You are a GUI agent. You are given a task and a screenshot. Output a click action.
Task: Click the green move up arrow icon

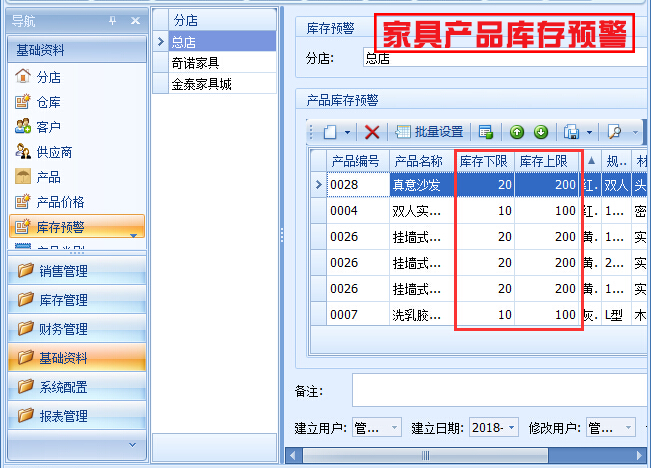coord(517,132)
